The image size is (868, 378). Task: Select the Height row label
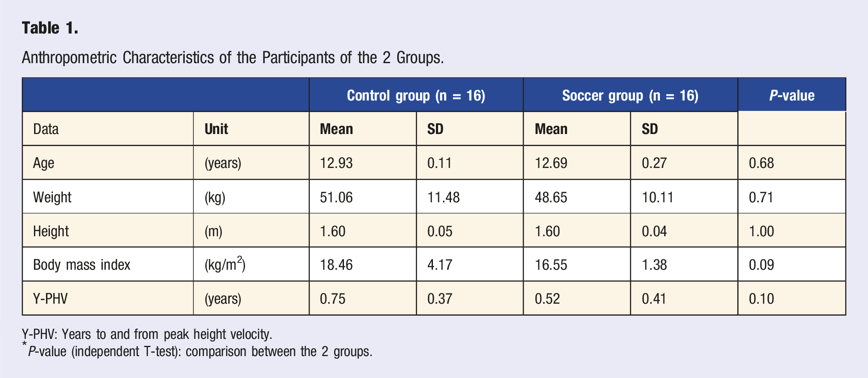tap(51, 231)
